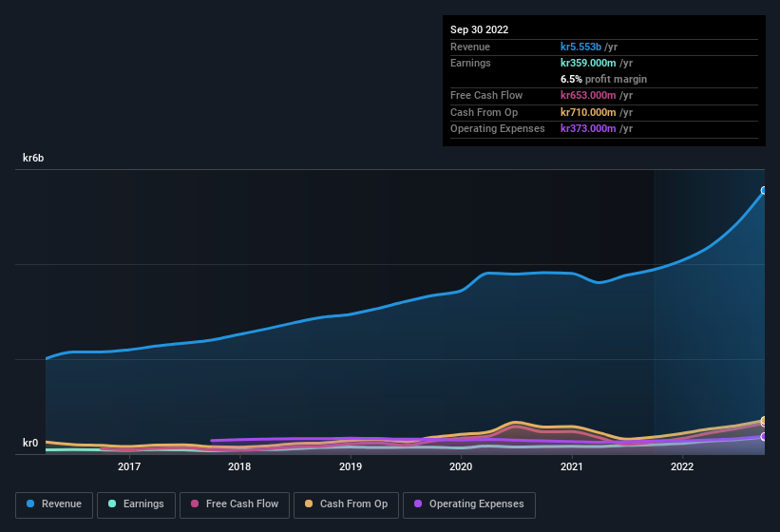Viewport: 780px width, 532px height.
Task: Click the Earnings label in tooltip
Action: (470, 63)
